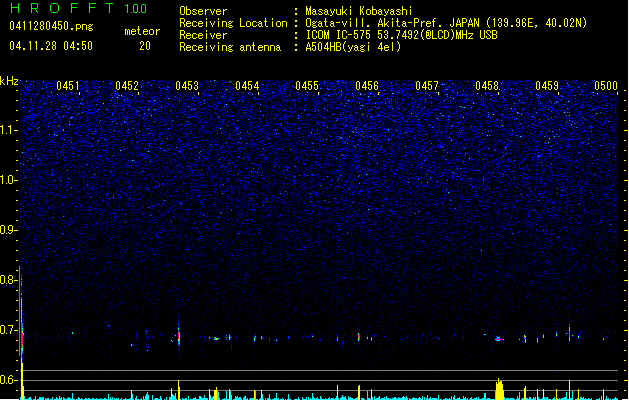Click the 0454 time marker
The image size is (629, 400).
coord(247,86)
